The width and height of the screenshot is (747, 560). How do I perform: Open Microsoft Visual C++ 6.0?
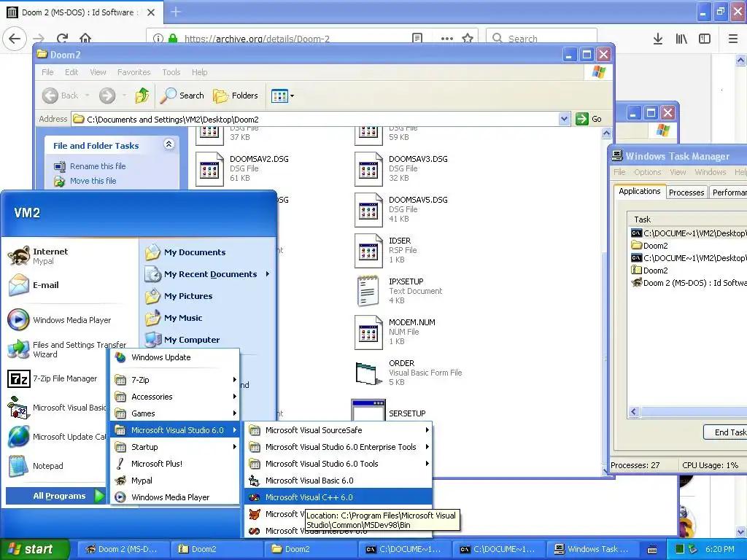338,497
